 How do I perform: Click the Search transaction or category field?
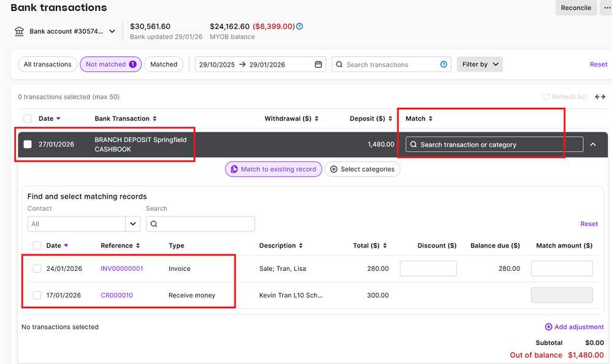point(494,145)
